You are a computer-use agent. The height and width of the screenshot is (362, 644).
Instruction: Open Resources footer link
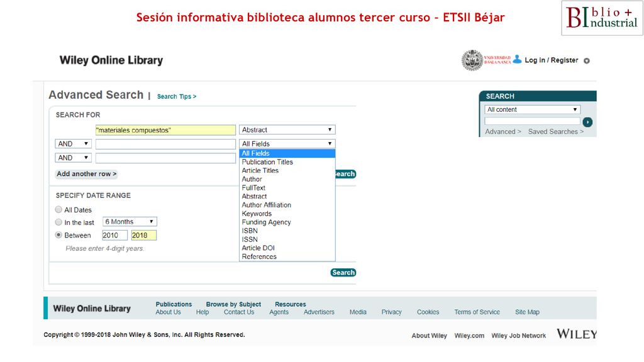tap(291, 304)
